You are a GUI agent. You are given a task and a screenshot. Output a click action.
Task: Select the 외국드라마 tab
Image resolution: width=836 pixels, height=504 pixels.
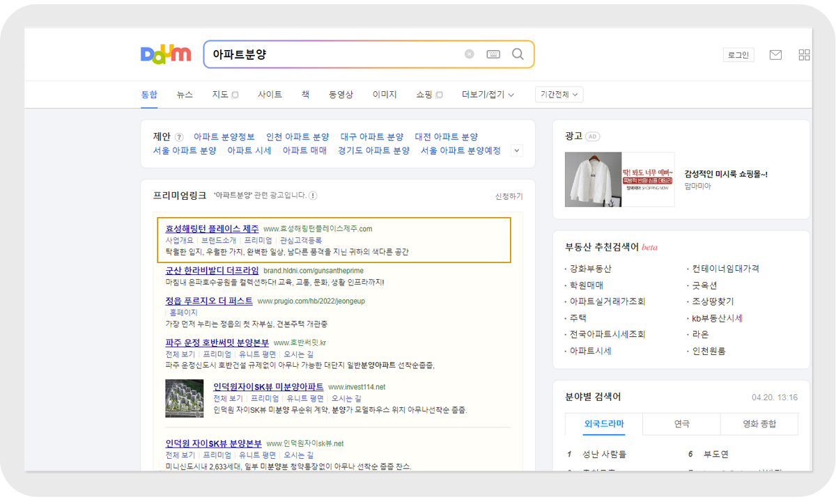coord(604,423)
